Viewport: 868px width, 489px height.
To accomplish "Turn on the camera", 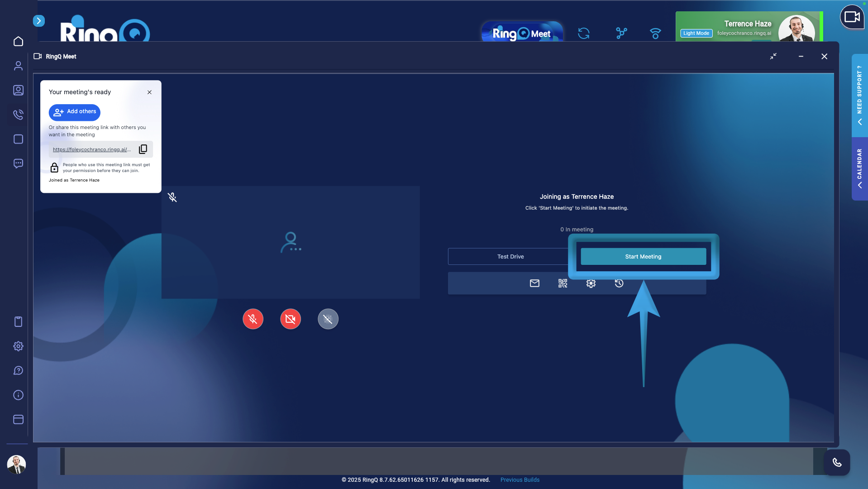I will coord(291,319).
